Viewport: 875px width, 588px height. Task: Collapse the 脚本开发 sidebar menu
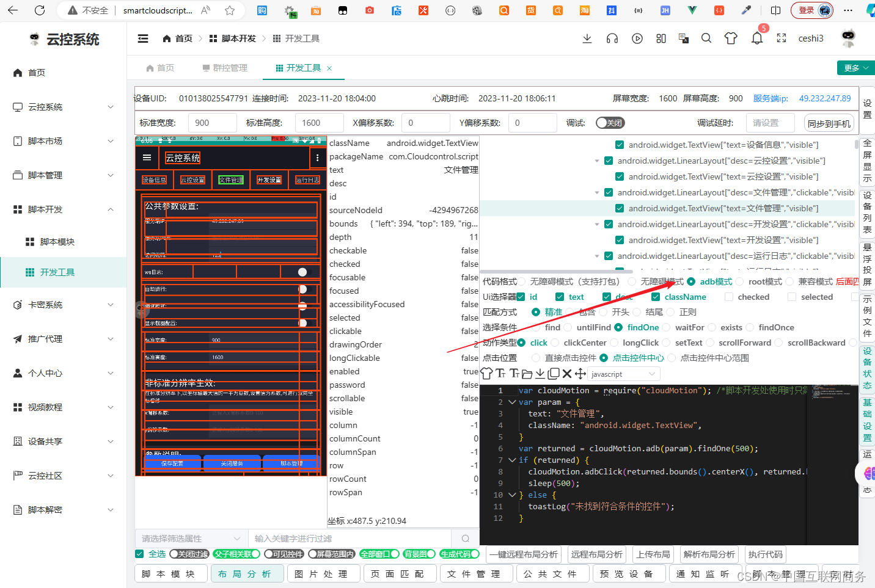pos(64,209)
